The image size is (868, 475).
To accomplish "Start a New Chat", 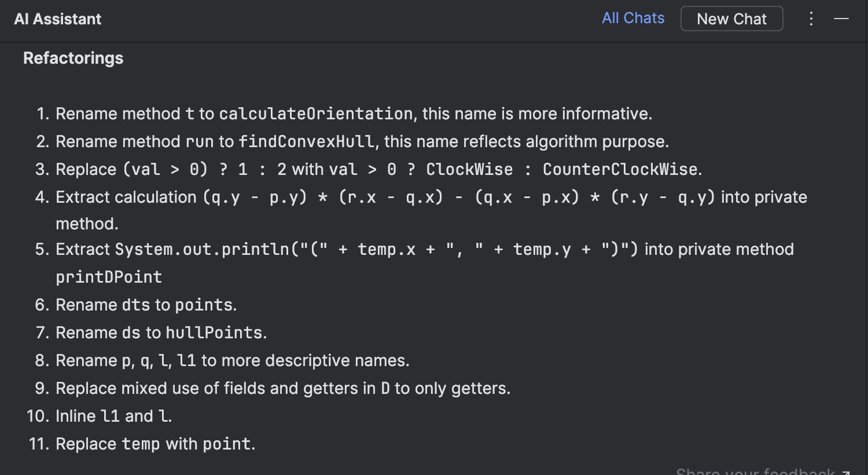I will [x=731, y=19].
